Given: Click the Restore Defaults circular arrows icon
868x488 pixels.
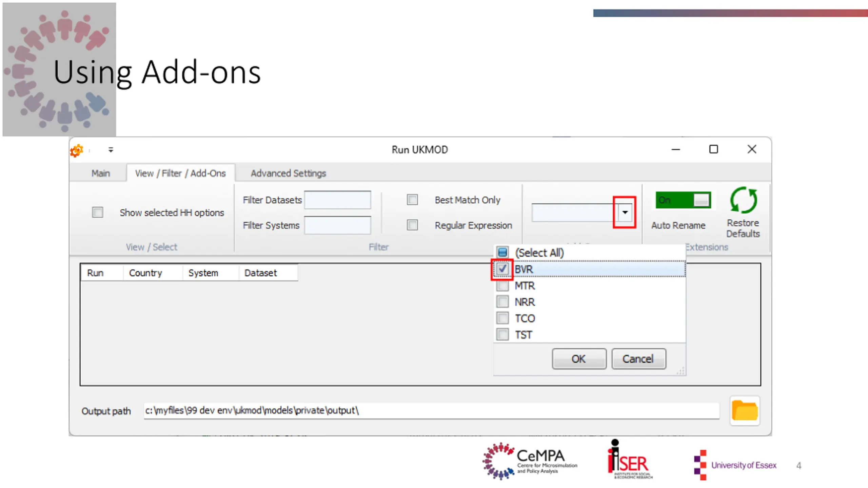Looking at the screenshot, I should coord(743,200).
